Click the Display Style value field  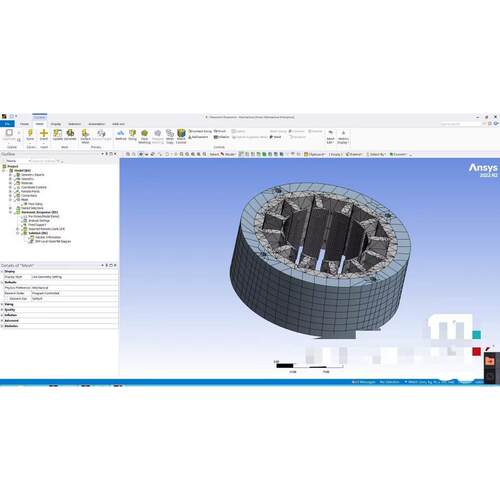pyautogui.click(x=74, y=277)
